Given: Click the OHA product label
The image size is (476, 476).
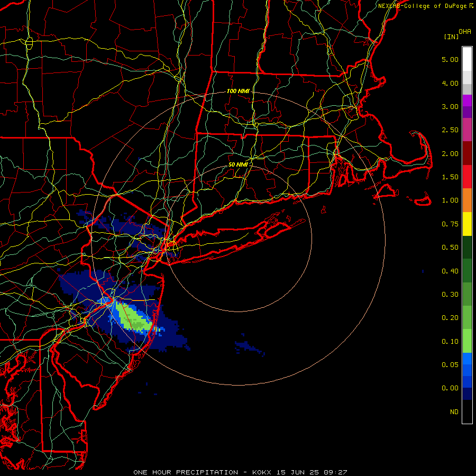Looking at the screenshot, I should point(465,32).
